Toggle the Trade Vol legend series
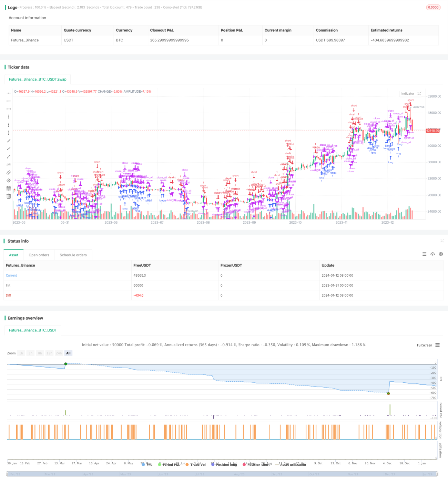 (195, 464)
